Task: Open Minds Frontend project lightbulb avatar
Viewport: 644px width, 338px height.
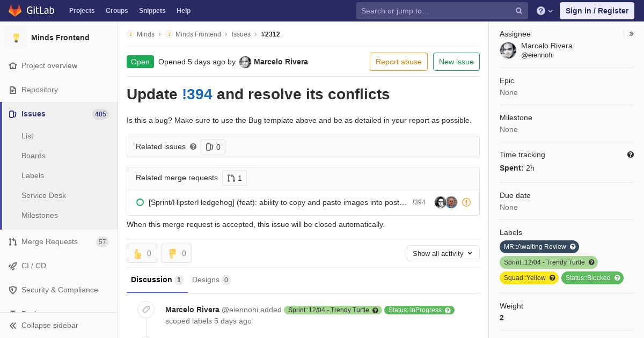Action: point(16,38)
